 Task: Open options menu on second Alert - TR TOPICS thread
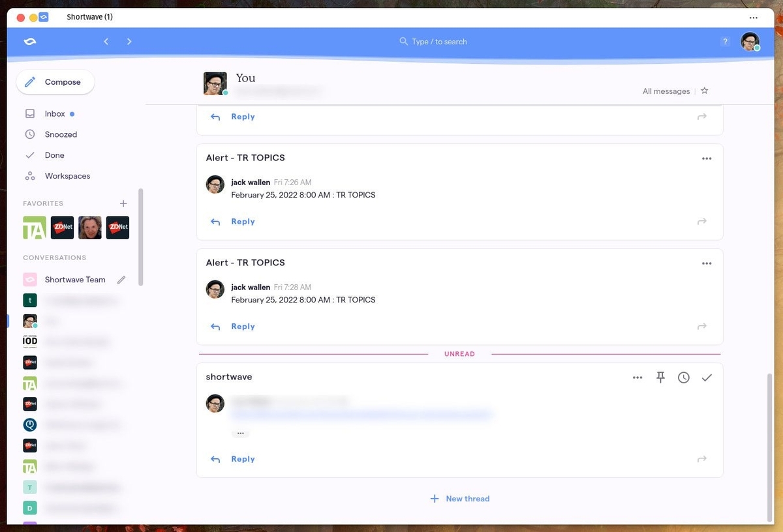coord(707,263)
